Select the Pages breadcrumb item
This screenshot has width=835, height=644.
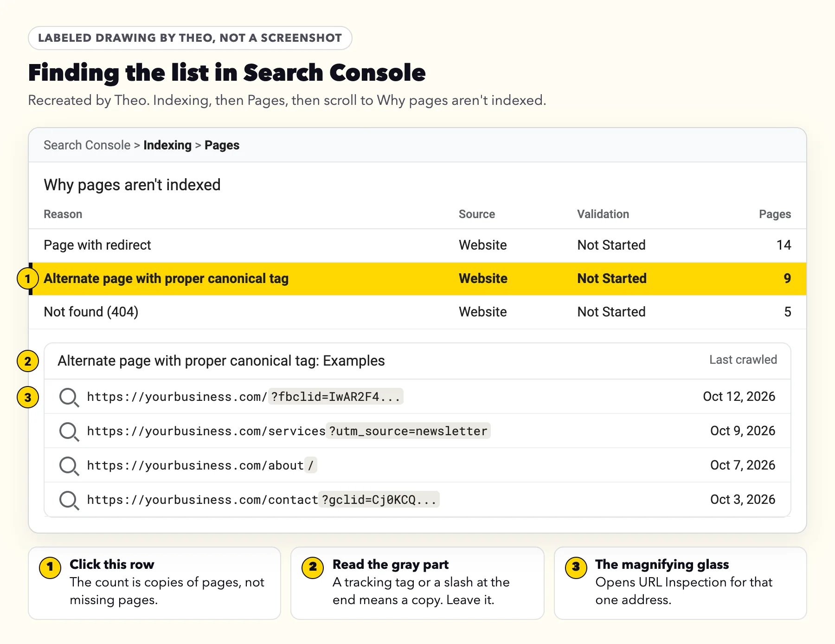[222, 145]
